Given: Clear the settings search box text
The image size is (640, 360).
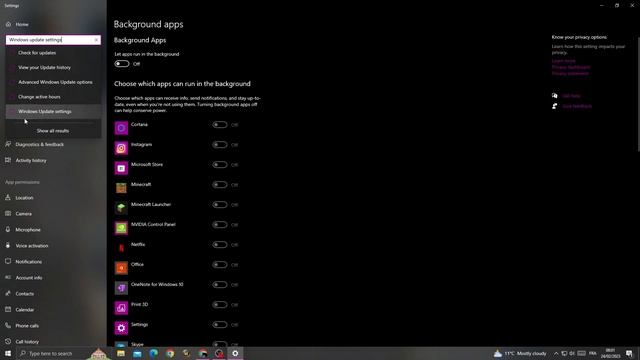Looking at the screenshot, I should click(96, 40).
